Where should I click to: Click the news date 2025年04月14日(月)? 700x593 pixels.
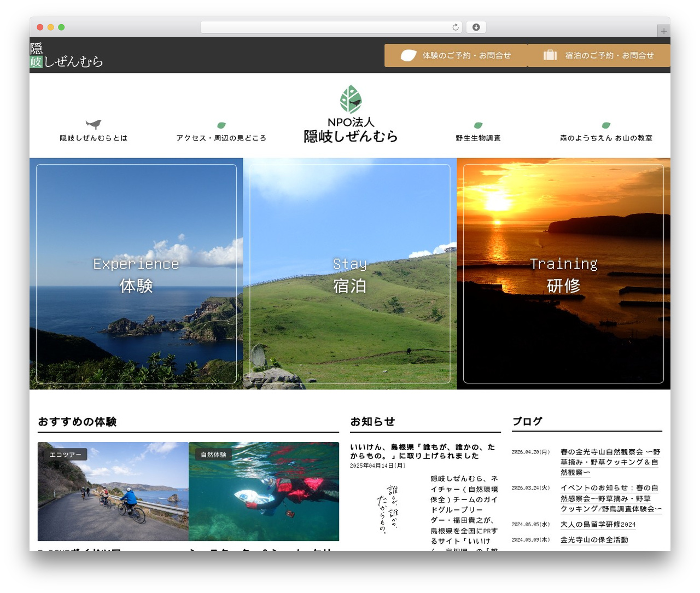(378, 466)
